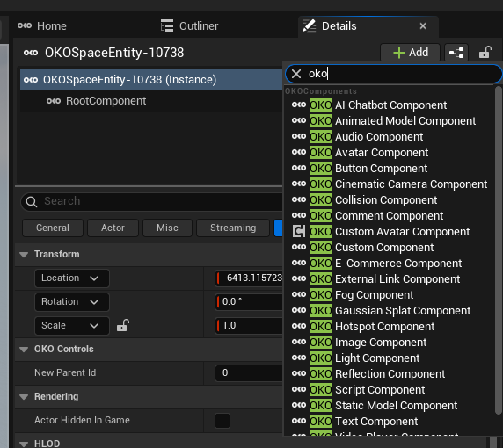Image resolution: width=503 pixels, height=448 pixels.
Task: Select the Custom Avatar Component class icon
Action: click(x=299, y=231)
